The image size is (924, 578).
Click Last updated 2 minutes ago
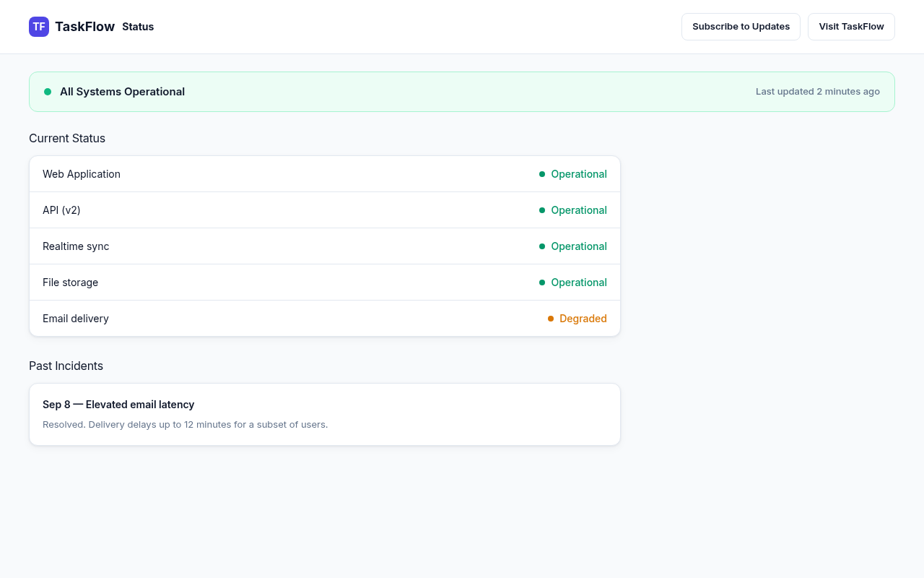[x=818, y=92]
